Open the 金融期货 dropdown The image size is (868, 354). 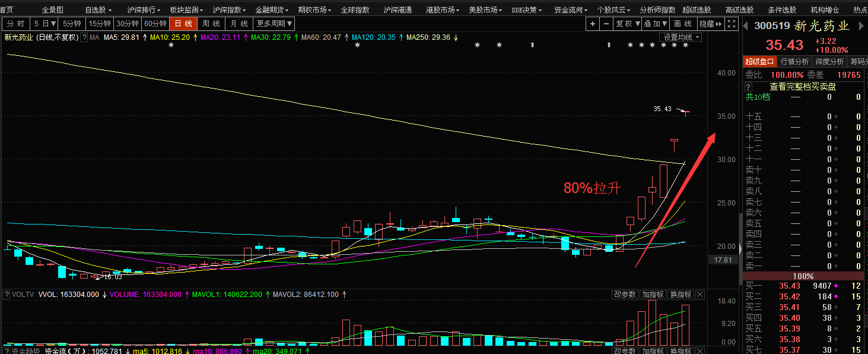pyautogui.click(x=272, y=10)
